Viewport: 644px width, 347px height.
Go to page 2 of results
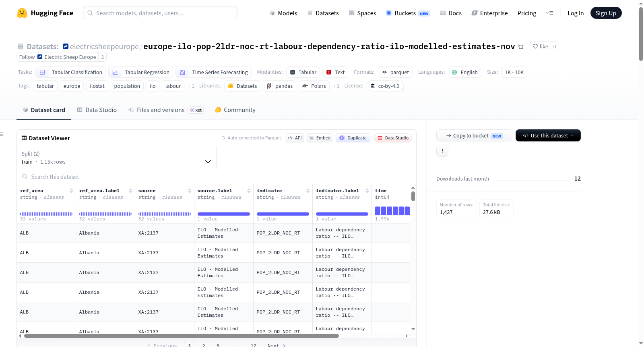pos(204,345)
